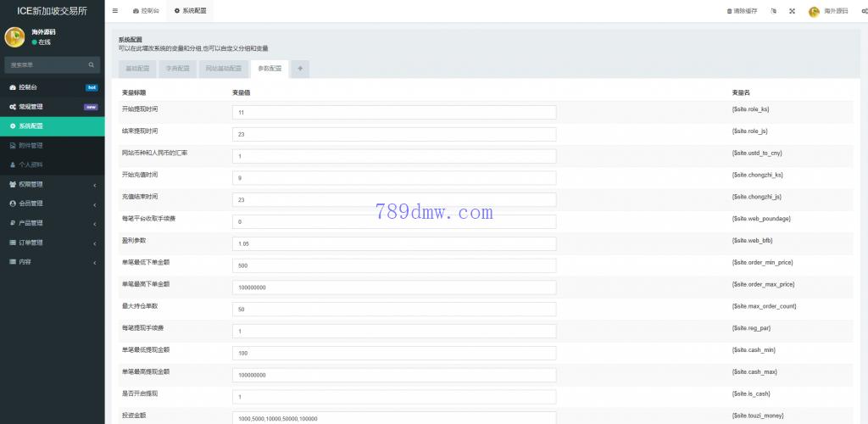Screen dimensions: 868x424
Task: Click the user avatar in the top bar
Action: pos(814,11)
